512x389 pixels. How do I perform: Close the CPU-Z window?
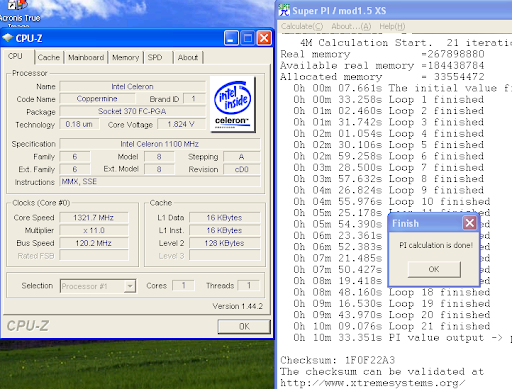click(x=264, y=38)
